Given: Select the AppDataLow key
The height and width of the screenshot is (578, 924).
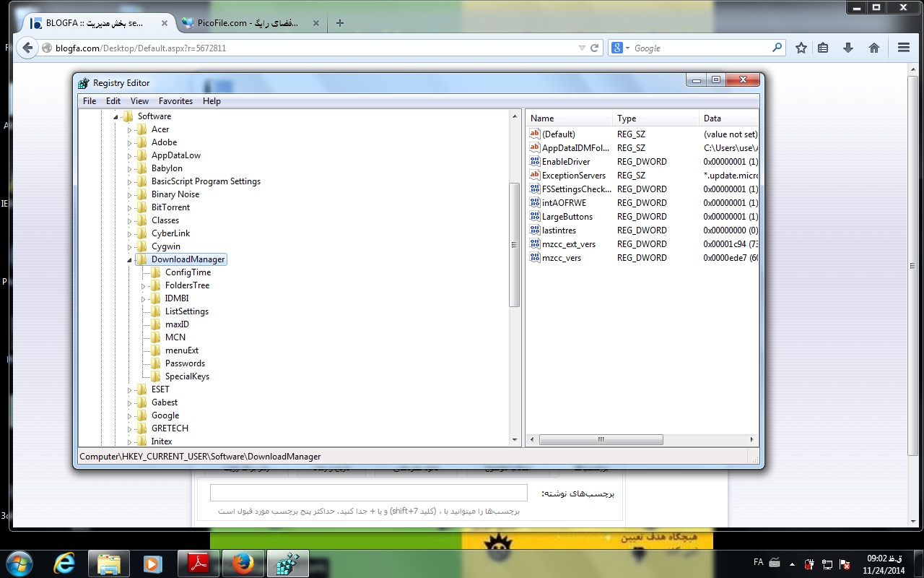Looking at the screenshot, I should coord(176,155).
